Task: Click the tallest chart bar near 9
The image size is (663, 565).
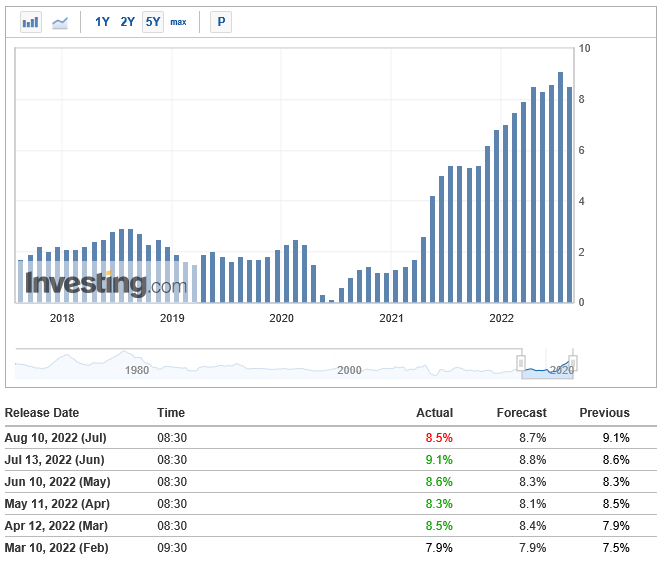Action: point(560,187)
